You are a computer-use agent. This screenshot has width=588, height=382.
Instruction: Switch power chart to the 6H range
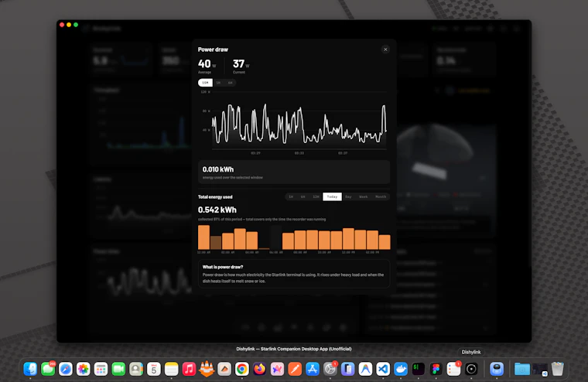point(230,83)
